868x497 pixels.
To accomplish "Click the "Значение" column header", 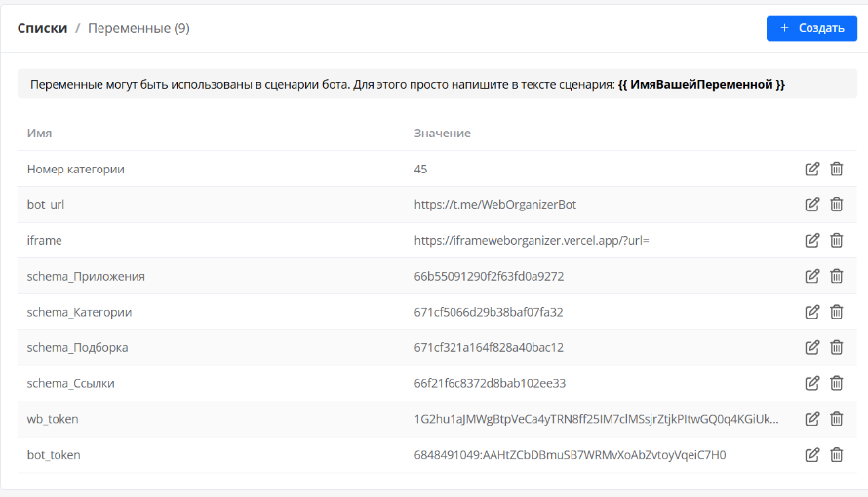I will coord(442,133).
